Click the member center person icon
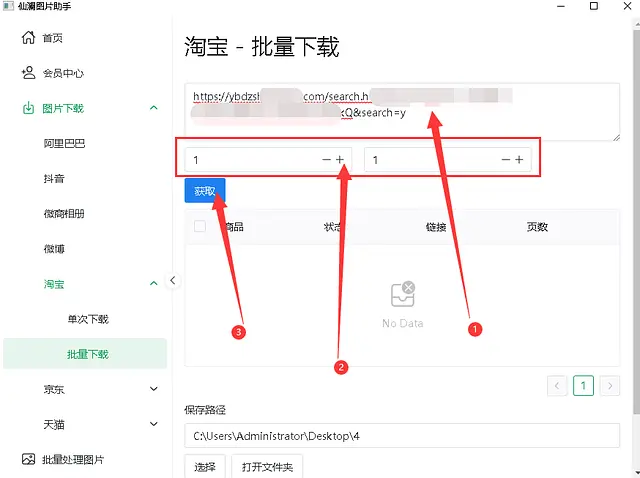 click(x=28, y=73)
